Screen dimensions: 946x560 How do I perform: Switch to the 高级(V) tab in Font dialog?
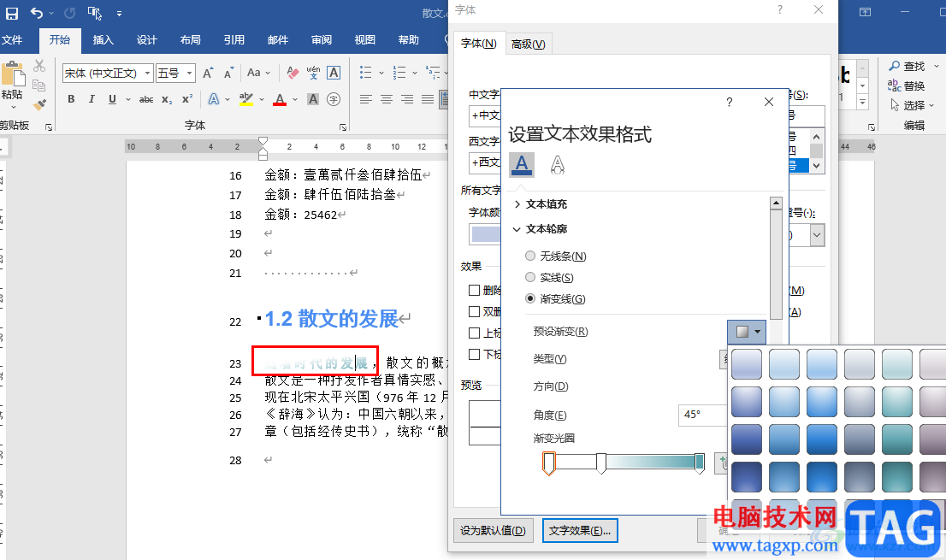(528, 44)
